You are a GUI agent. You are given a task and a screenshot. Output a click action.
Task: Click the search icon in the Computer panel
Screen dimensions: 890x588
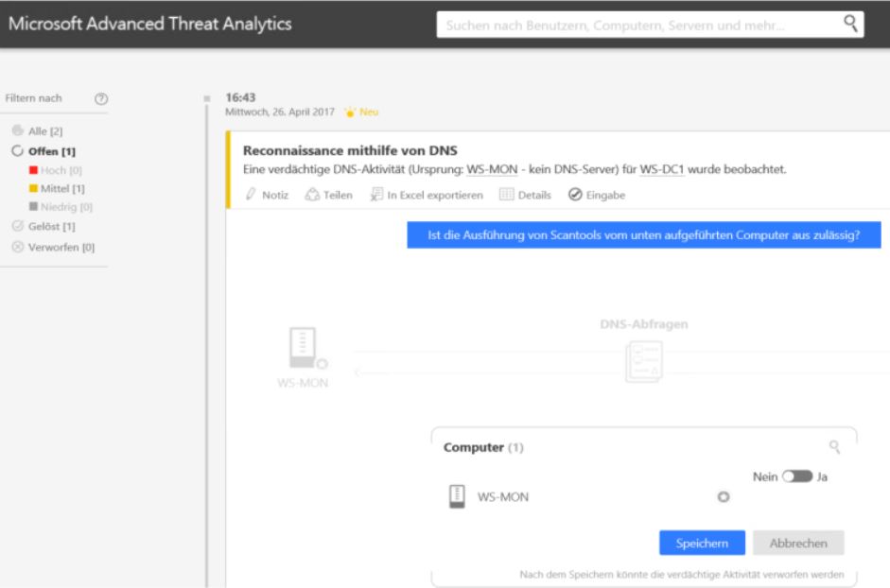click(834, 447)
